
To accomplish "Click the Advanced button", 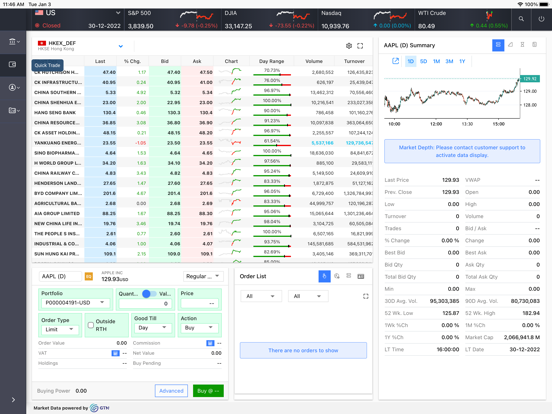I will (x=171, y=391).
